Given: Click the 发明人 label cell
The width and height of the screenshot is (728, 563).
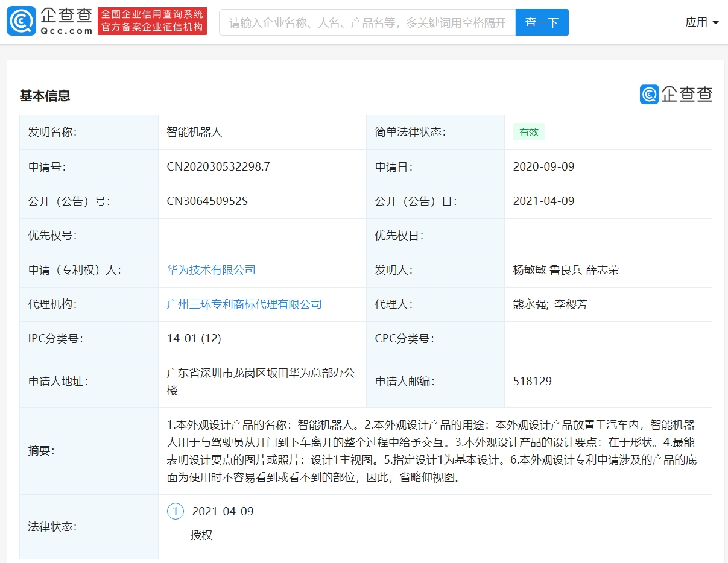Looking at the screenshot, I should (435, 270).
